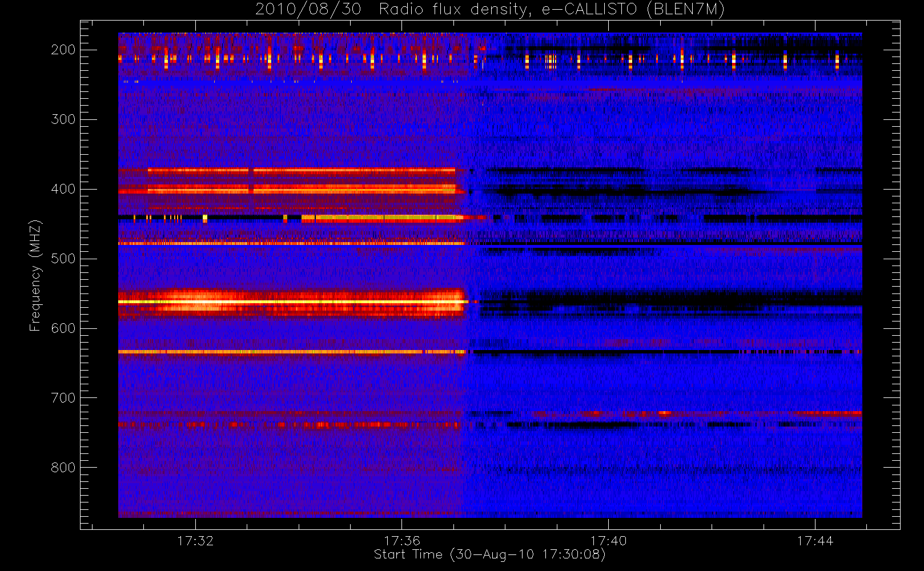Click the 'Frequency (MHZ)' axis label
This screenshot has width=924, height=571.
(35, 275)
